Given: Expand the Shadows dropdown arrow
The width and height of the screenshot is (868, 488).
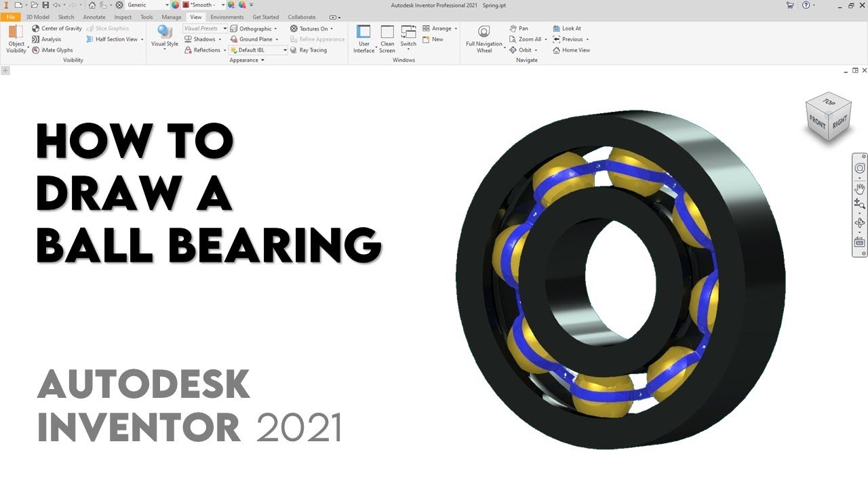Looking at the screenshot, I should [x=220, y=39].
